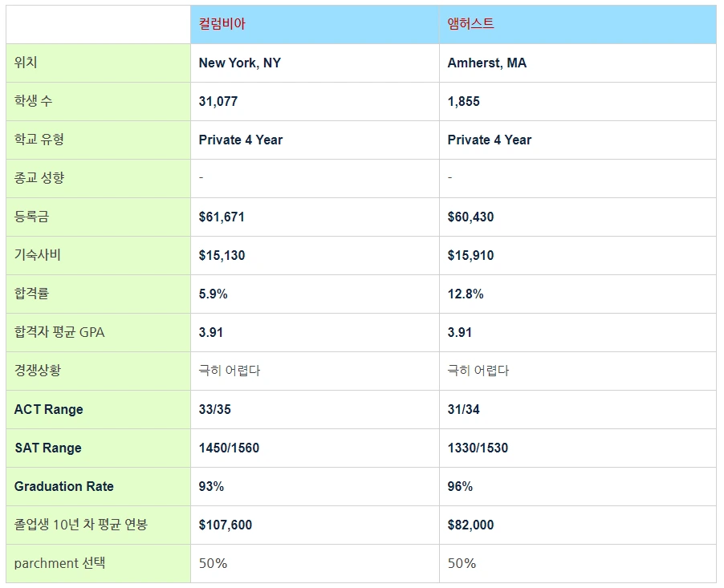Click the 93% graduation rate
The width and height of the screenshot is (724, 588).
(211, 486)
